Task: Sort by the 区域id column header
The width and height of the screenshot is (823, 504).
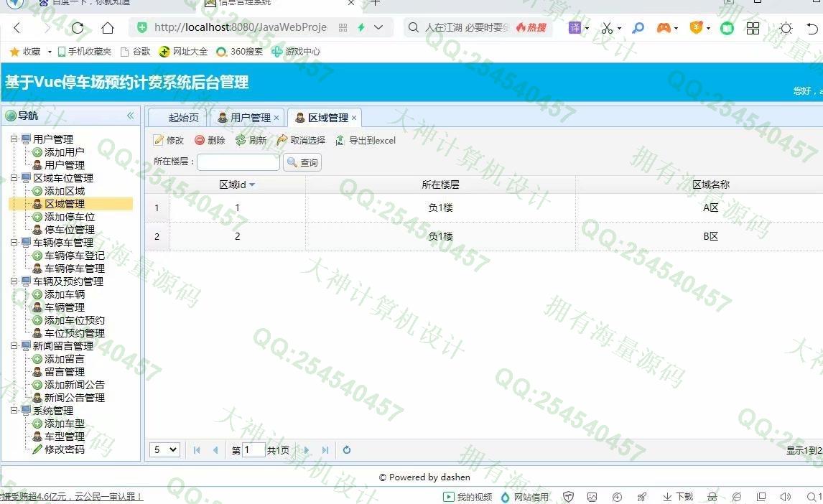Action: coord(237,185)
